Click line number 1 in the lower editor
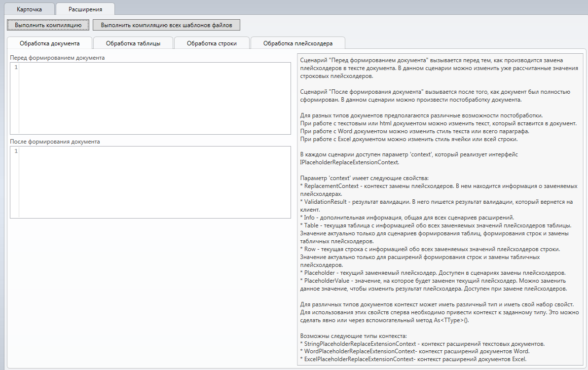This screenshot has width=588, height=370. coord(16,151)
